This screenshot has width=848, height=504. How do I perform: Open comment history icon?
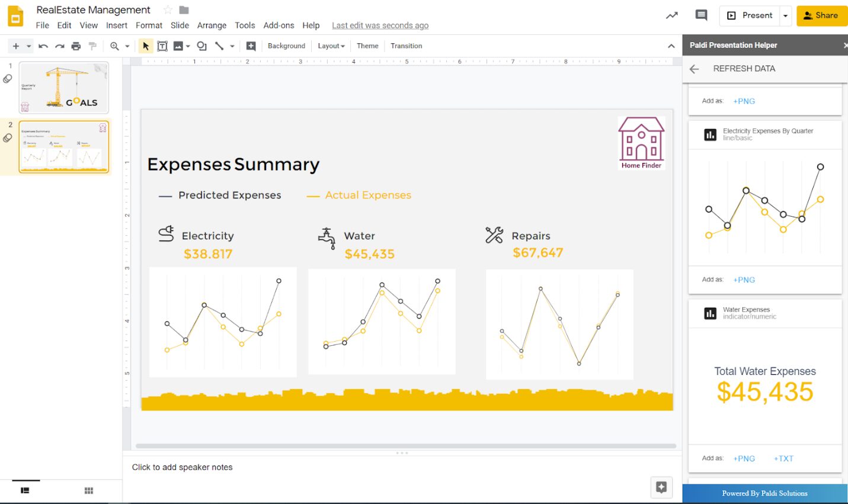(701, 15)
